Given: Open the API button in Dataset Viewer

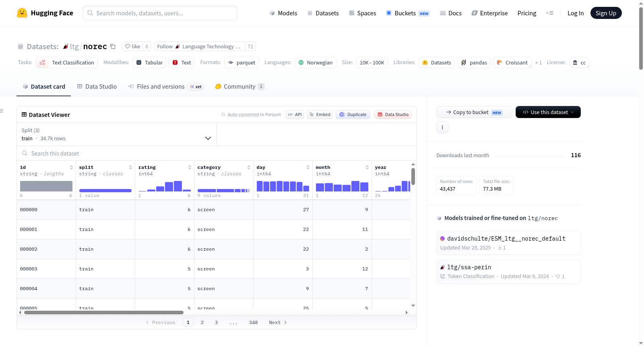Looking at the screenshot, I should tap(295, 114).
